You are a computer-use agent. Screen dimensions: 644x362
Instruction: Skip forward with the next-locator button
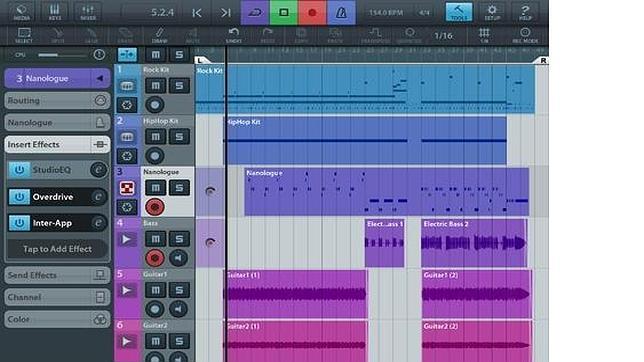tap(226, 13)
